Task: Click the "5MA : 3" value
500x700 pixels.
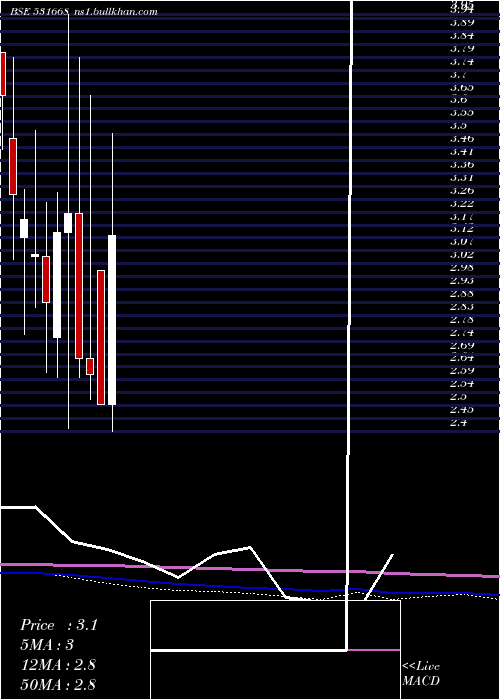Action: 47,645
